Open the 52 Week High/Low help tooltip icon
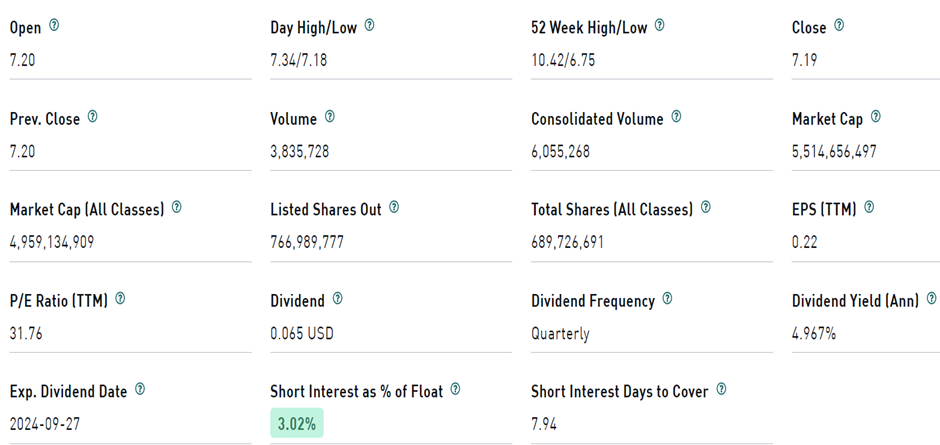Screen dimensions: 940x445 pos(659,26)
